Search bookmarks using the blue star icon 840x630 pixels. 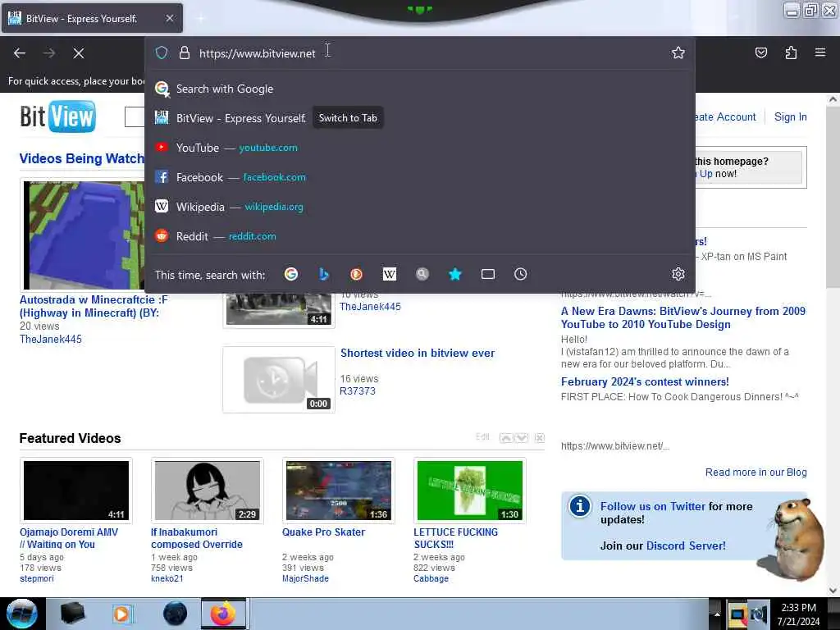[454, 274]
